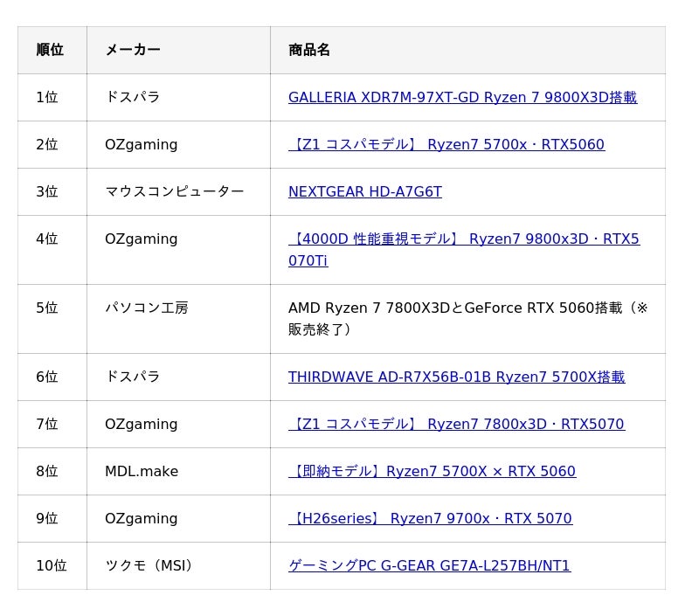Click the 5位 rank cell
The image size is (699, 616).
coord(47,308)
